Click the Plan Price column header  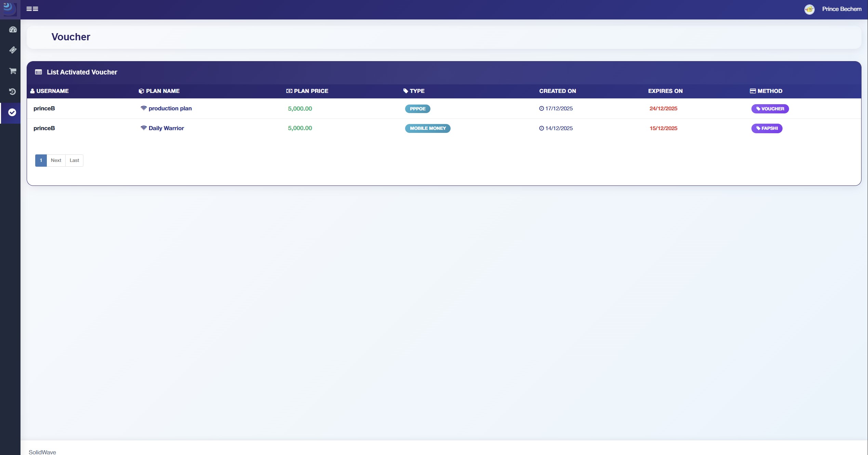point(310,91)
